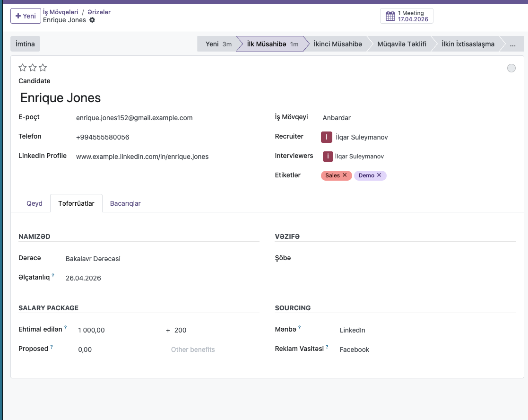Open the calendar meeting icon
Screen dimensions: 528x420
pyautogui.click(x=390, y=16)
